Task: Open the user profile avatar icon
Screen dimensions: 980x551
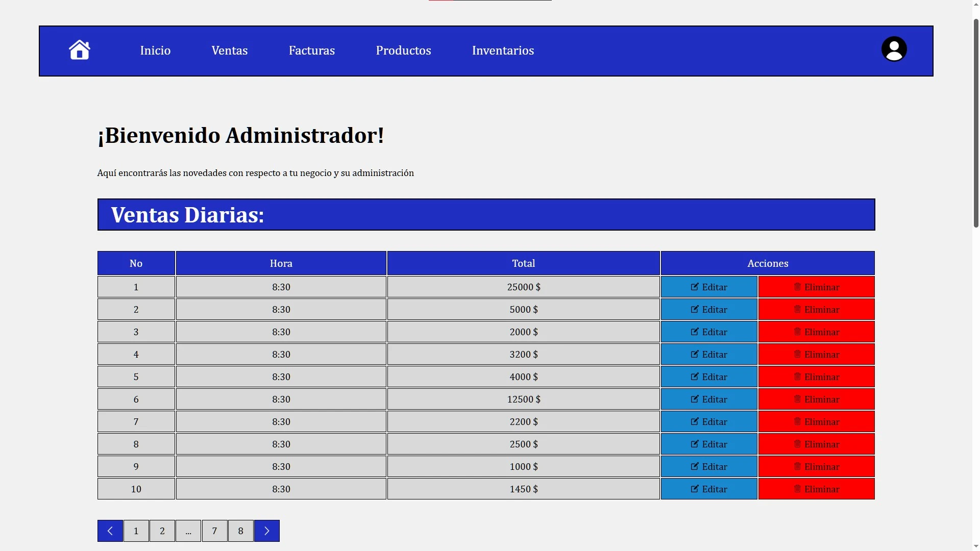Action: click(x=894, y=49)
